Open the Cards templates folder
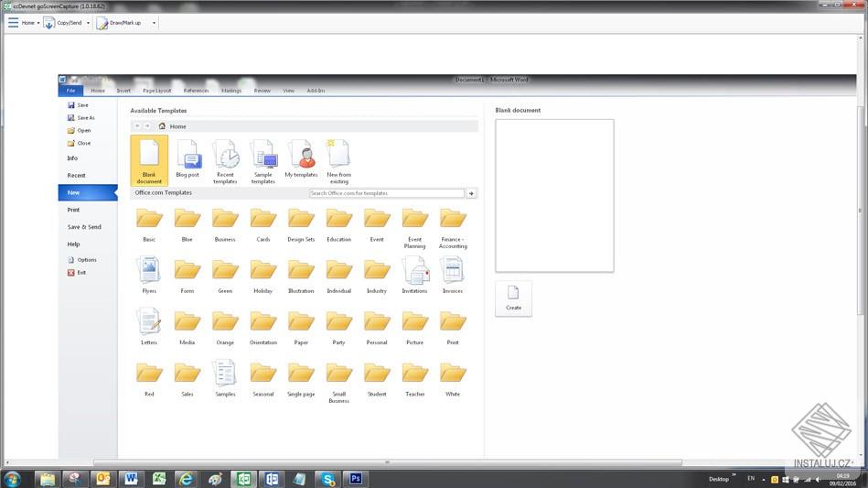 coord(263,225)
